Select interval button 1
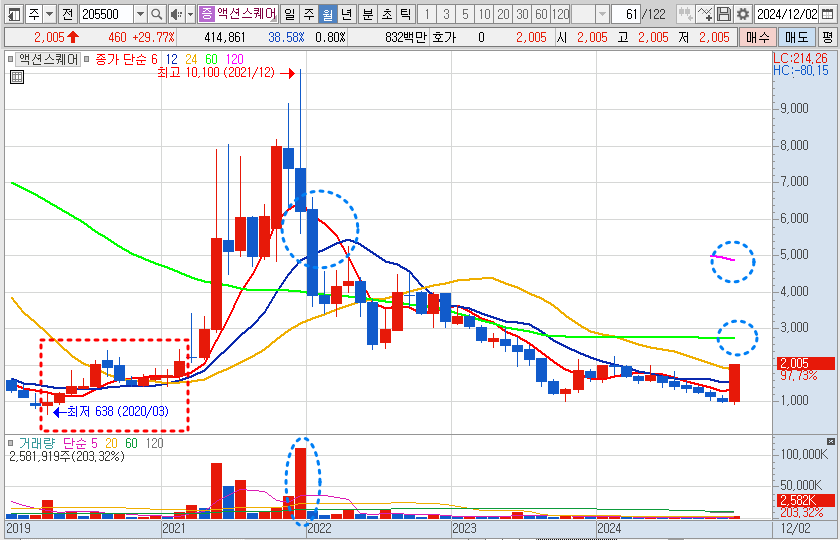The width and height of the screenshot is (840, 540). pos(426,14)
